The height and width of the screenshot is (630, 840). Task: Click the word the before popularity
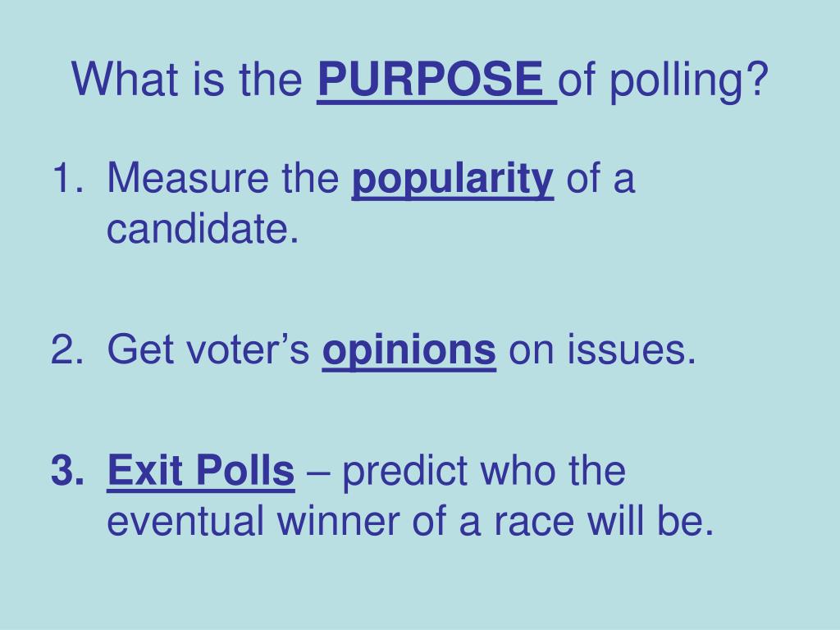(311, 178)
